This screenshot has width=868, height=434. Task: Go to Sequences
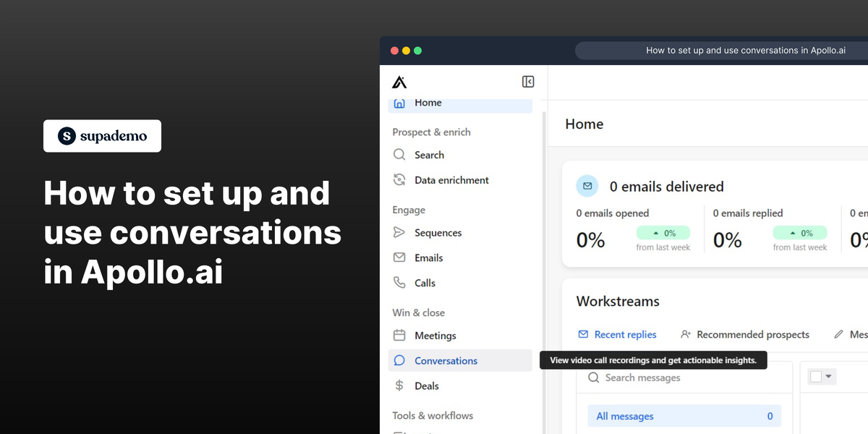pos(460,232)
